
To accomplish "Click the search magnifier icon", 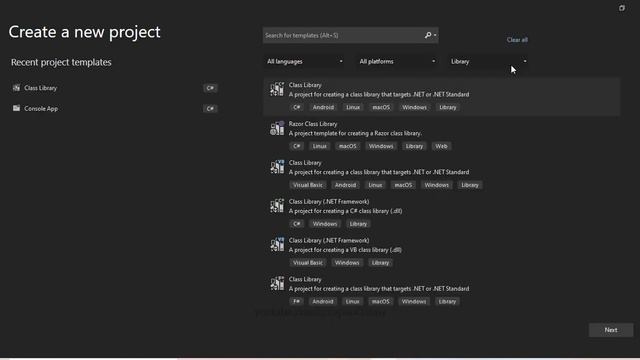I will click(x=428, y=36).
